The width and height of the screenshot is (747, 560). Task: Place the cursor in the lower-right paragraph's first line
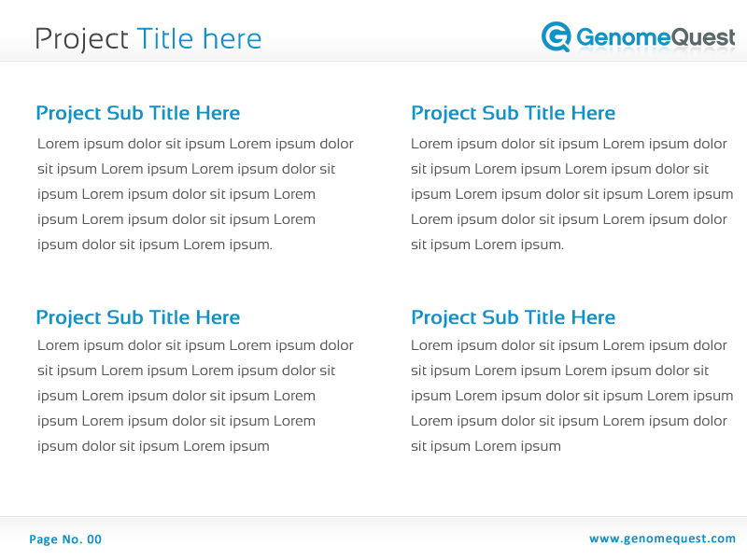[x=569, y=345]
